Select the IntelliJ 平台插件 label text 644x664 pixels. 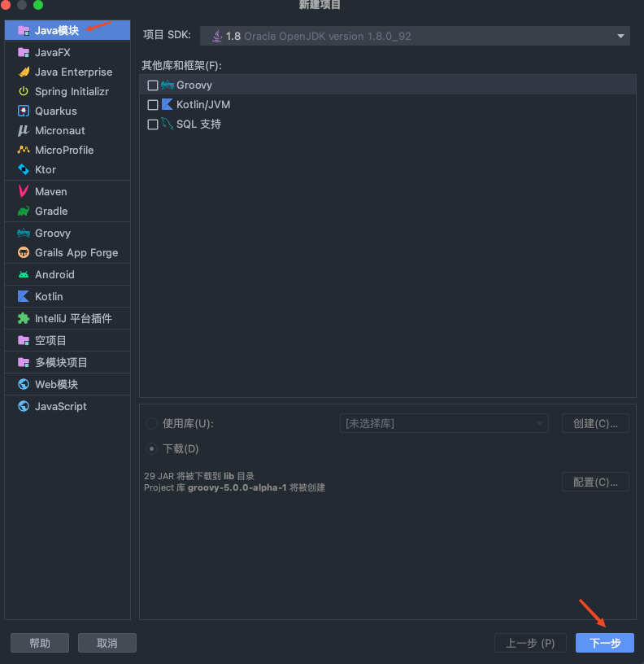click(74, 318)
